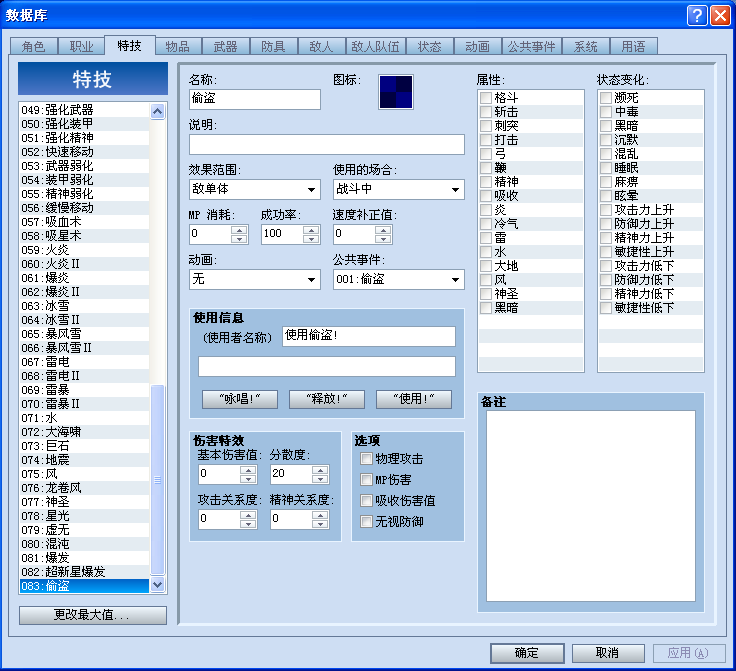Switch to the 角色 tab
The image size is (736, 671).
tap(33, 46)
